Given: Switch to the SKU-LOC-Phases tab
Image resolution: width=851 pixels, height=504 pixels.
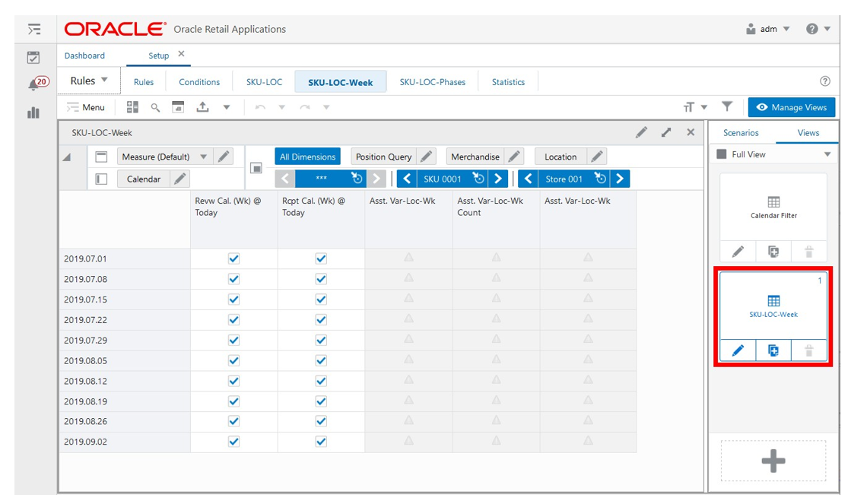Looking at the screenshot, I should click(433, 82).
